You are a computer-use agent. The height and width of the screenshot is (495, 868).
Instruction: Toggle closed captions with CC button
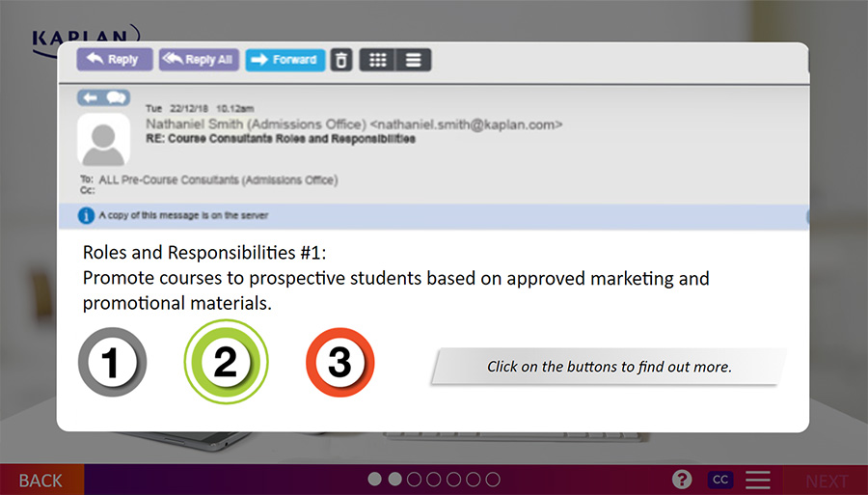click(719, 480)
